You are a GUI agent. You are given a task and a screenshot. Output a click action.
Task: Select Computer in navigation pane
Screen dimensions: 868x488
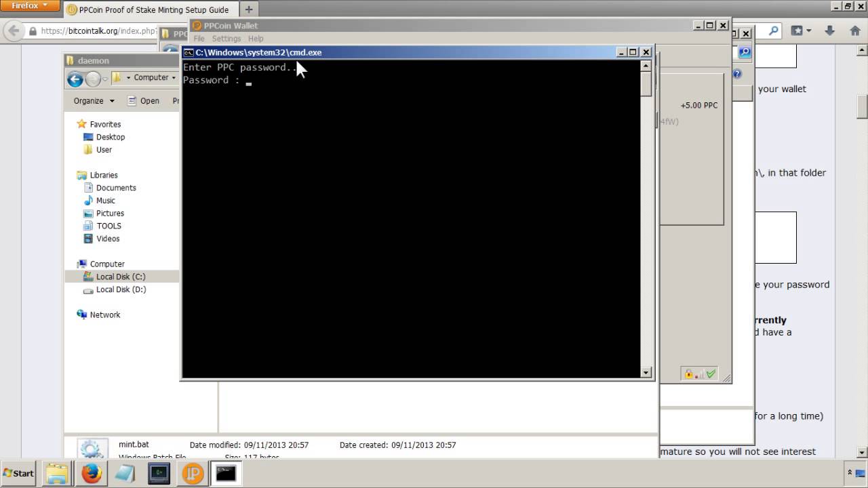(x=107, y=264)
